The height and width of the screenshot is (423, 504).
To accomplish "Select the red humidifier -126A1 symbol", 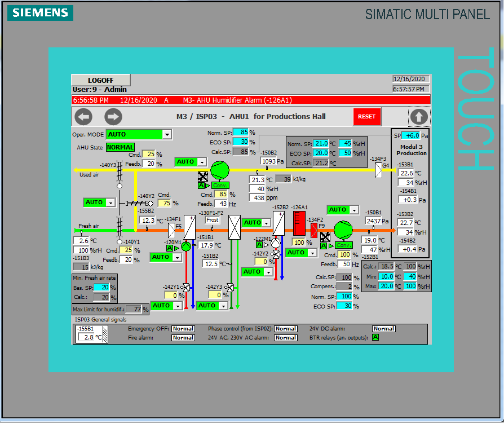I will pyautogui.click(x=299, y=224).
